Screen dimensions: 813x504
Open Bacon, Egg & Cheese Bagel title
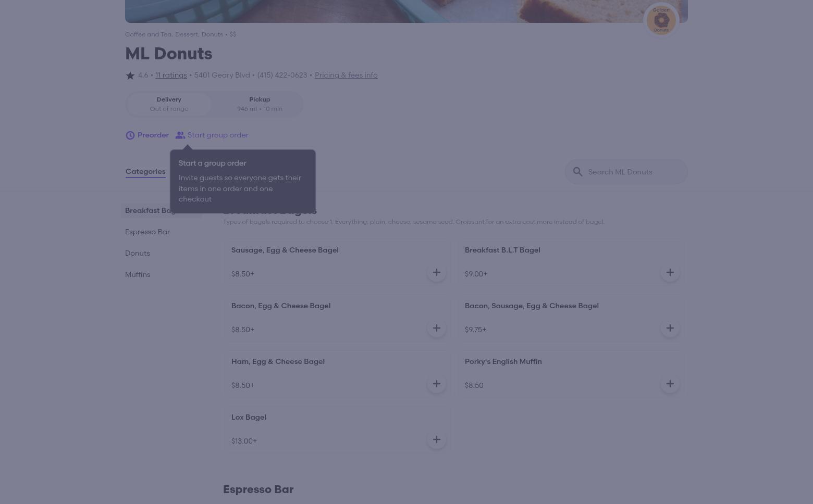pos(281,306)
